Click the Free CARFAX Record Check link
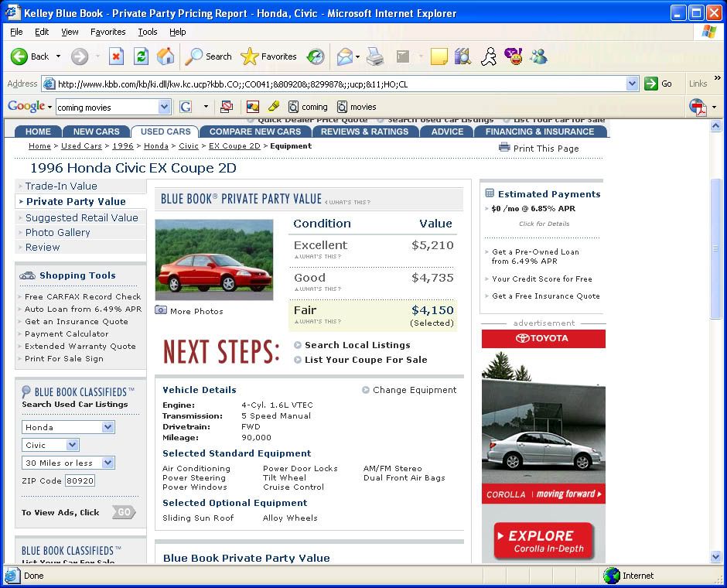This screenshot has width=727, height=588. [x=83, y=296]
